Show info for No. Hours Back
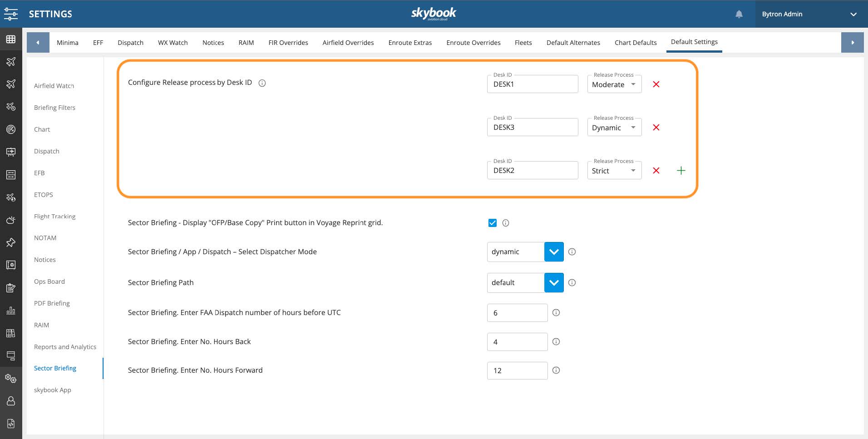Screen dimensions: 868x439 [x=556, y=342]
